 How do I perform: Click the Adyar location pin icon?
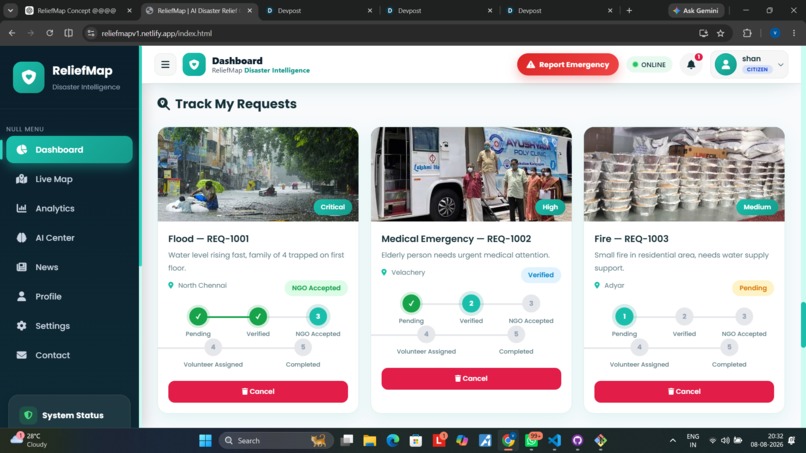pyautogui.click(x=597, y=285)
